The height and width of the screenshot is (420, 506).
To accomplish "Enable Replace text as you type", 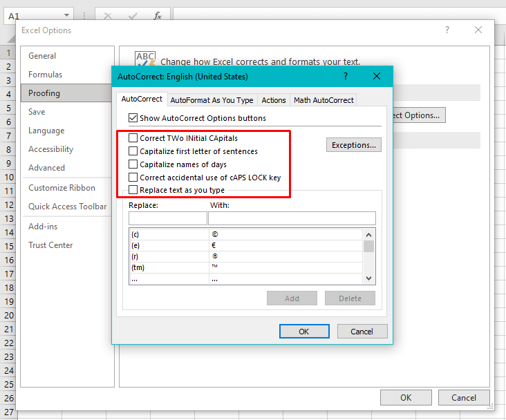I will (133, 190).
